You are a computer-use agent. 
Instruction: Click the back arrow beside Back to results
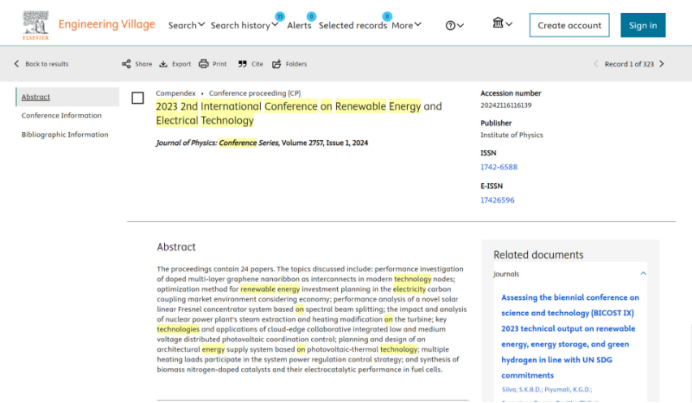pos(17,64)
